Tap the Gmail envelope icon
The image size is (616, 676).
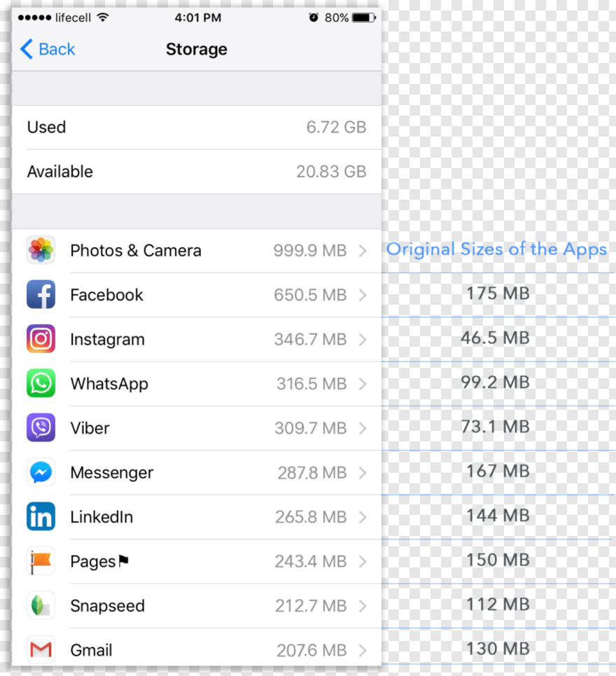point(41,649)
